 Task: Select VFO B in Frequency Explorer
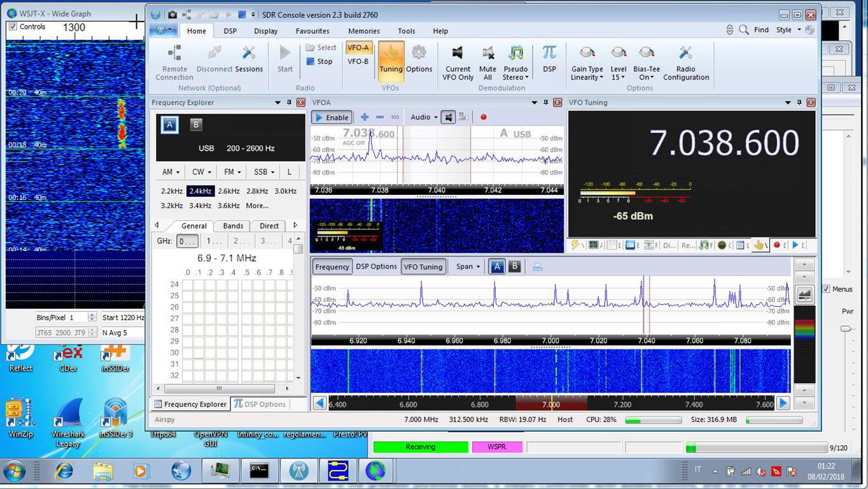(x=196, y=125)
